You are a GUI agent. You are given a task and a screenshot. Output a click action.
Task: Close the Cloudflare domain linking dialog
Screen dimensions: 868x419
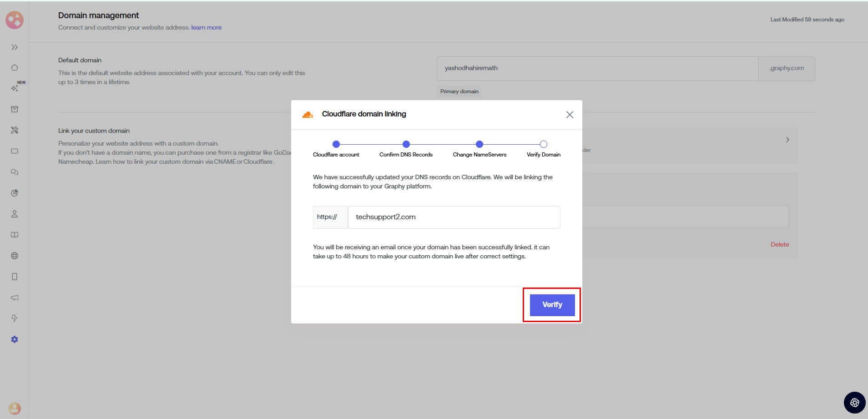(570, 115)
